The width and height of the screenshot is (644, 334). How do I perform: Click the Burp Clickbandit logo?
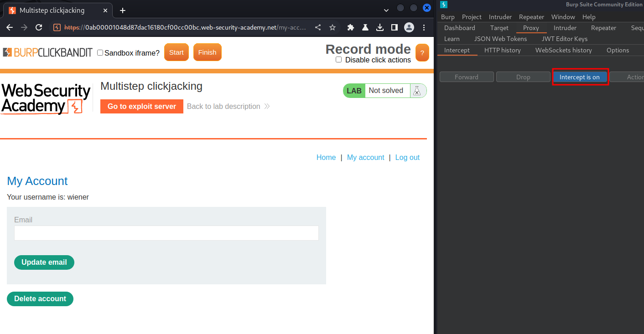coord(47,52)
